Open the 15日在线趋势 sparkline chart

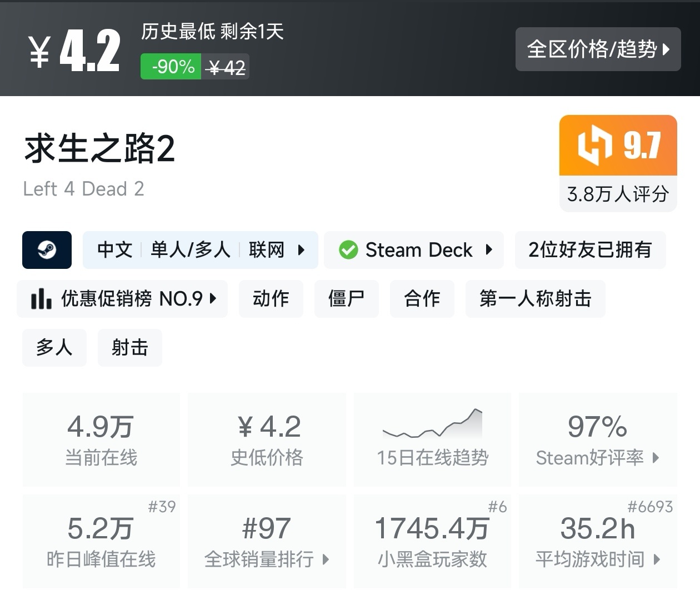click(432, 426)
